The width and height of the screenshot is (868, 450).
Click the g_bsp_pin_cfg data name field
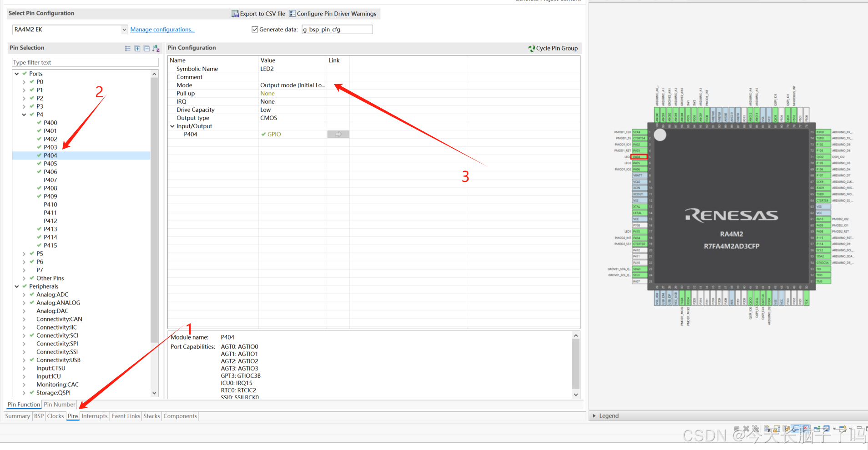pyautogui.click(x=337, y=30)
